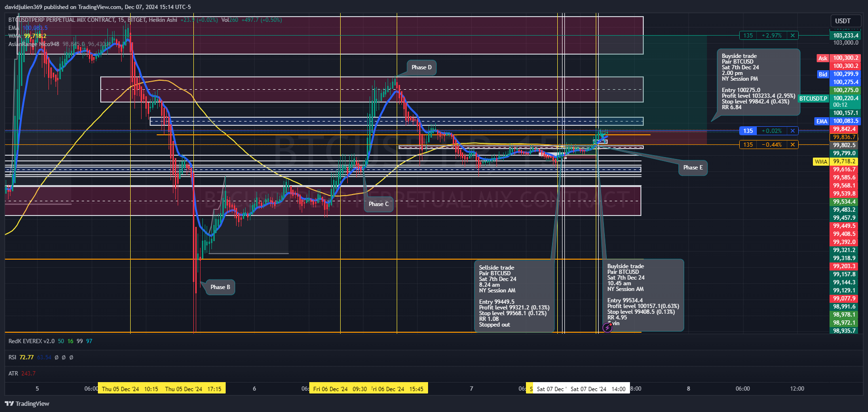Click the 98,935.7 price label
868x412 pixels.
844,331
